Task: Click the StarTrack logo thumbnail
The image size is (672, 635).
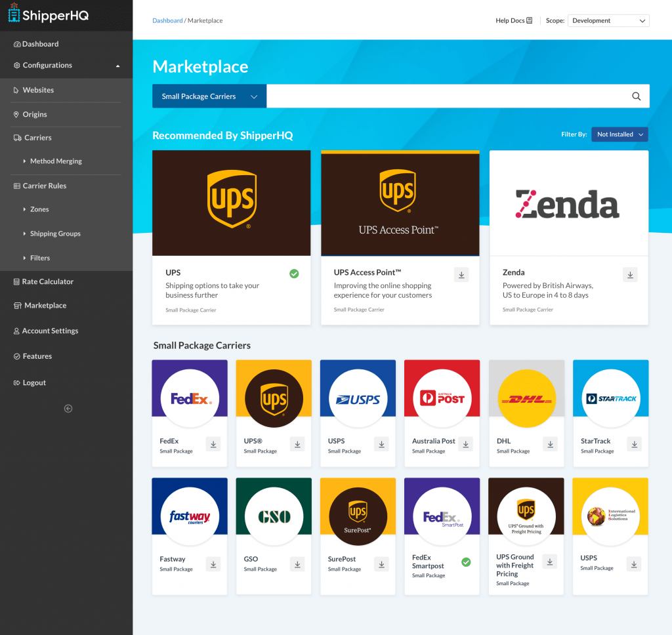Action: click(x=611, y=398)
